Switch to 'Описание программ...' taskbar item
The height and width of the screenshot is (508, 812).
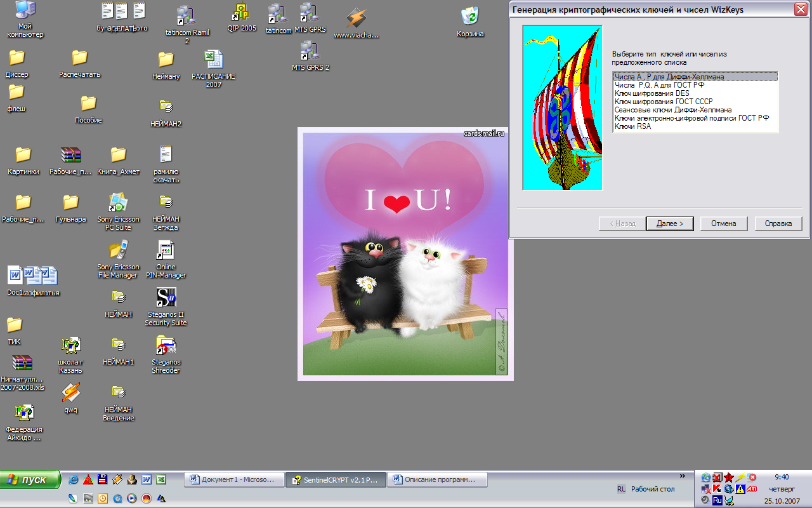[436, 480]
